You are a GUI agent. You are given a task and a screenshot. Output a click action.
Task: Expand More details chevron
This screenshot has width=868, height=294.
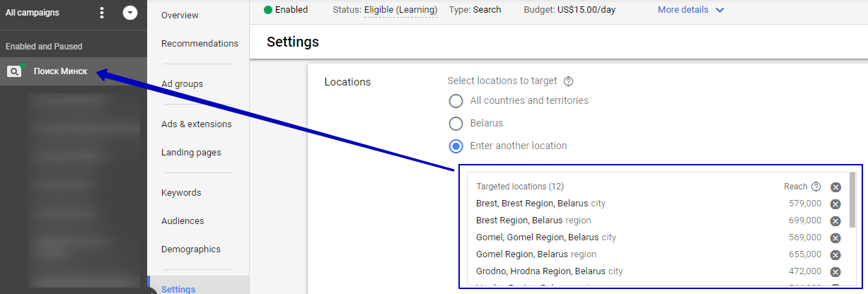(x=720, y=10)
